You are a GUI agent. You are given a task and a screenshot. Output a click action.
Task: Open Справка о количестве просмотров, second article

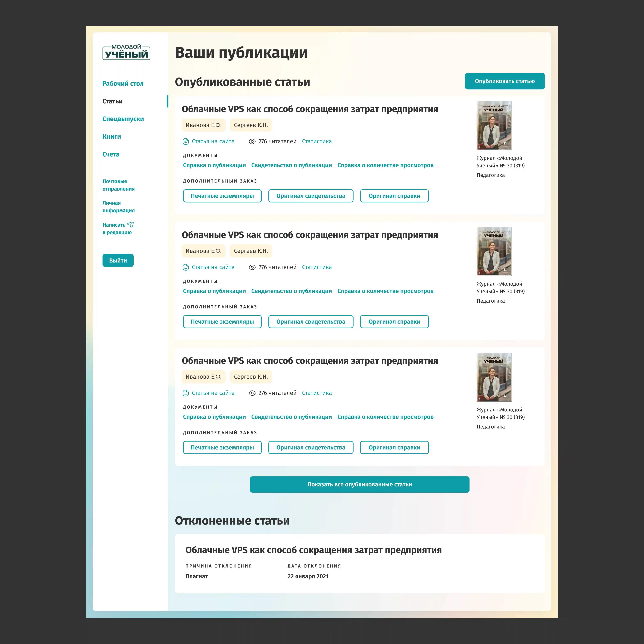(385, 291)
